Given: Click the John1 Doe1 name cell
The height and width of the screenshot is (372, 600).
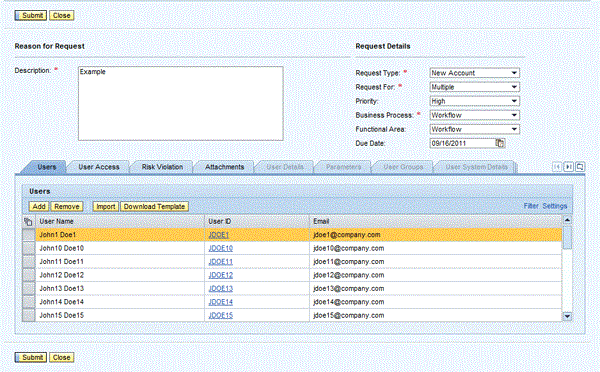Looking at the screenshot, I should coord(120,235).
